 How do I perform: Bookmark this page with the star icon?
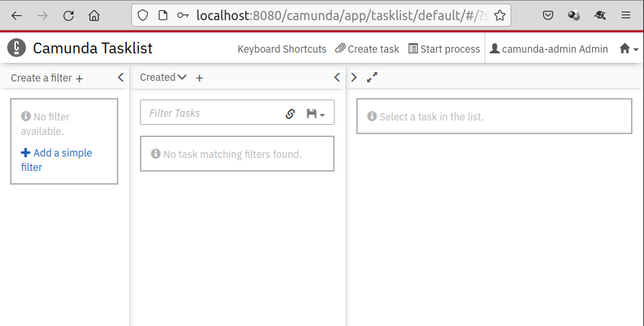(500, 15)
